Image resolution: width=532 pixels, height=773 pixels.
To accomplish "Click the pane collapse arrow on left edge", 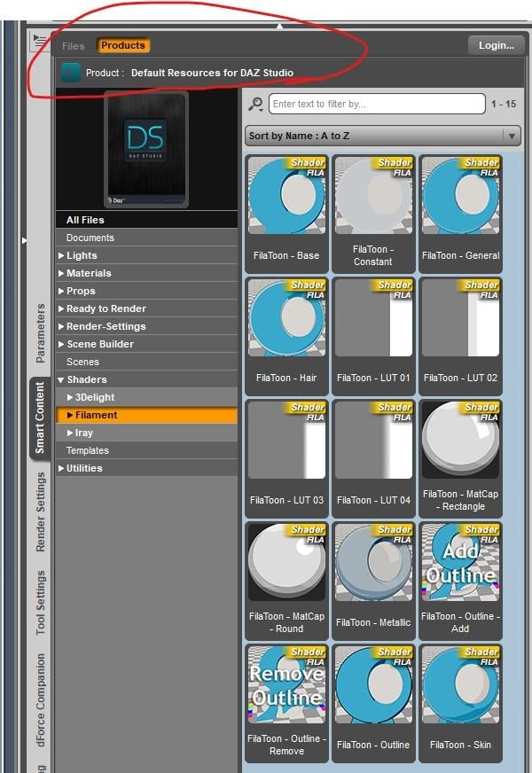I will coord(24,240).
